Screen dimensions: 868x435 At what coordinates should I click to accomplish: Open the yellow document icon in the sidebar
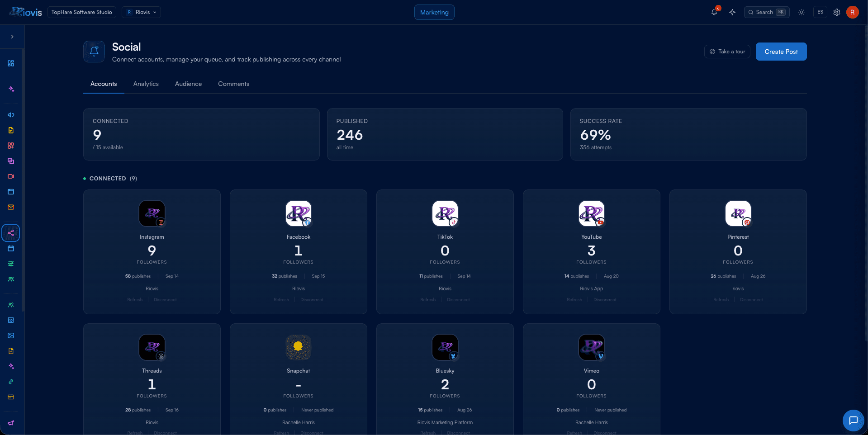point(11,130)
